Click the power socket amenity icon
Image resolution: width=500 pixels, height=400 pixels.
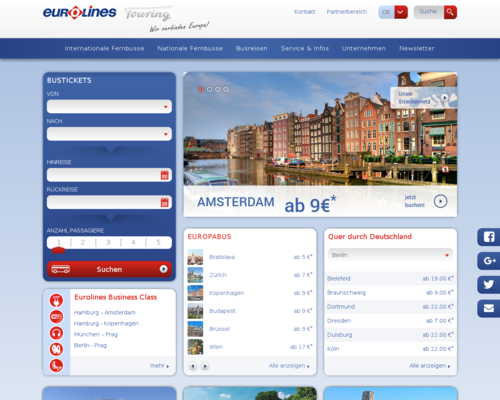[56, 300]
